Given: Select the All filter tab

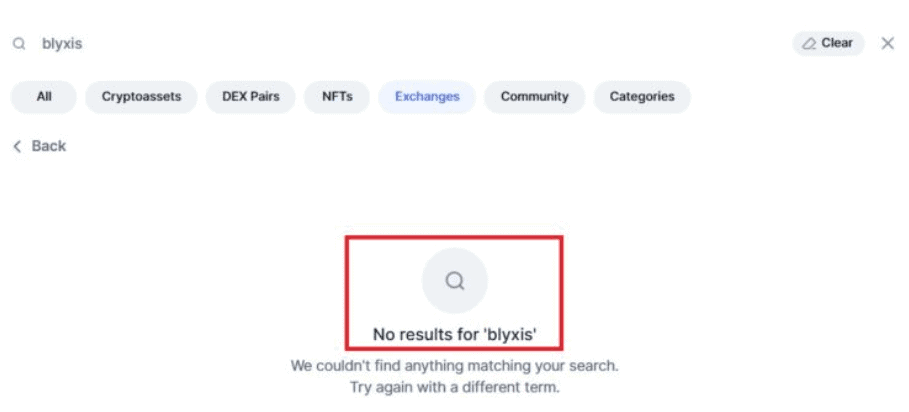Looking at the screenshot, I should coord(44,97).
